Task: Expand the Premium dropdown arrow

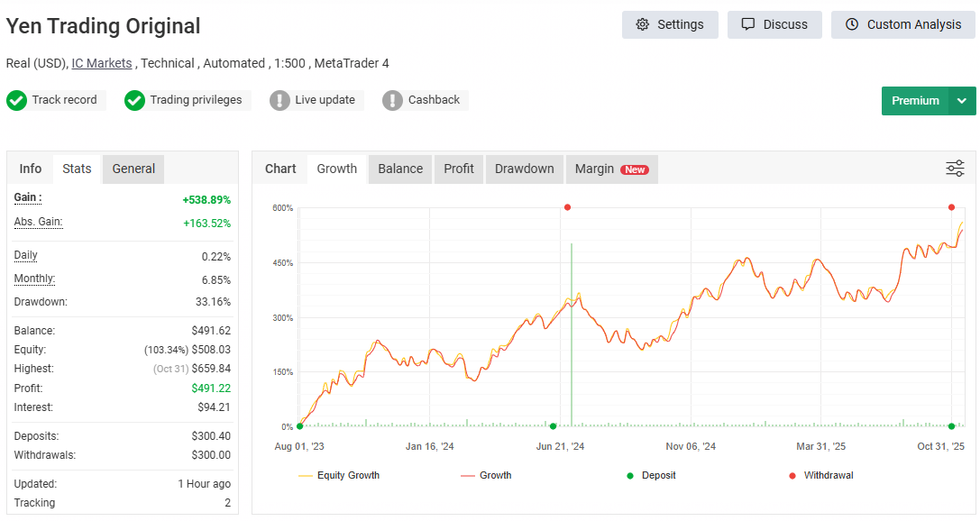Action: (x=962, y=101)
